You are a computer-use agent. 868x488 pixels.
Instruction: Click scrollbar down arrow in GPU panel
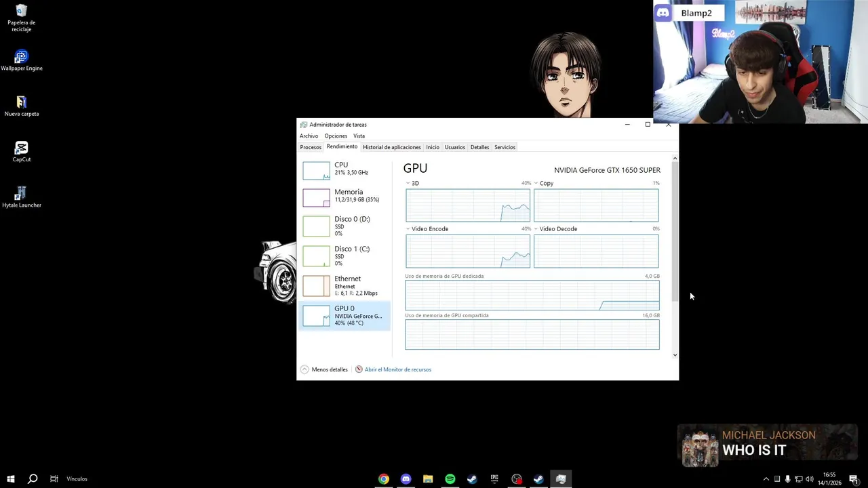coord(675,354)
